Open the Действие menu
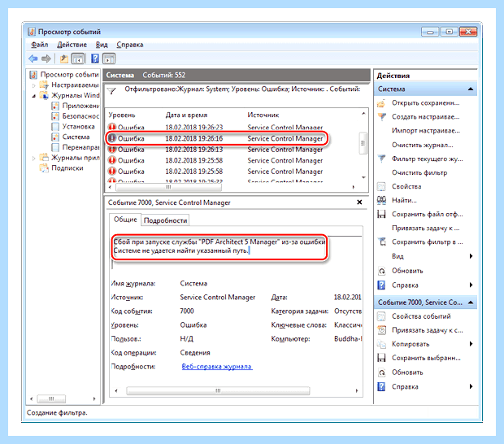The height and width of the screenshot is (444, 504). click(72, 45)
